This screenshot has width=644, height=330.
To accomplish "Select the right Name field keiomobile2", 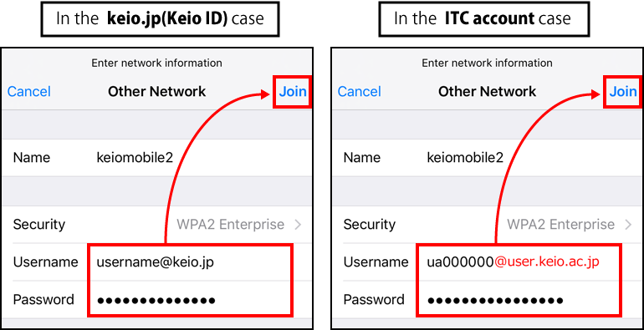I will tap(488, 158).
